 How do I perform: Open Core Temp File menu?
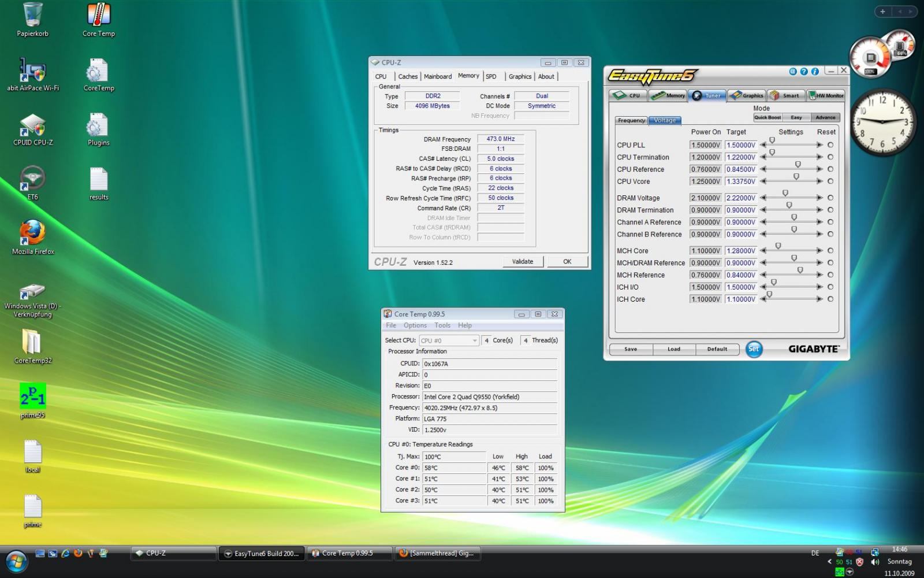click(391, 325)
